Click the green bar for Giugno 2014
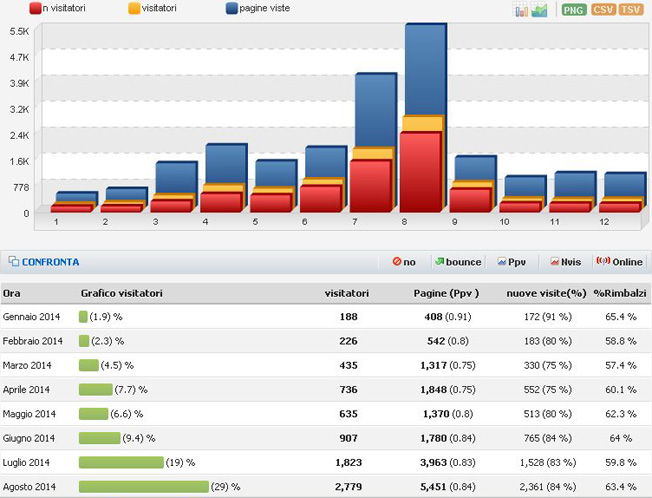This screenshot has height=498, width=652. coord(100,438)
